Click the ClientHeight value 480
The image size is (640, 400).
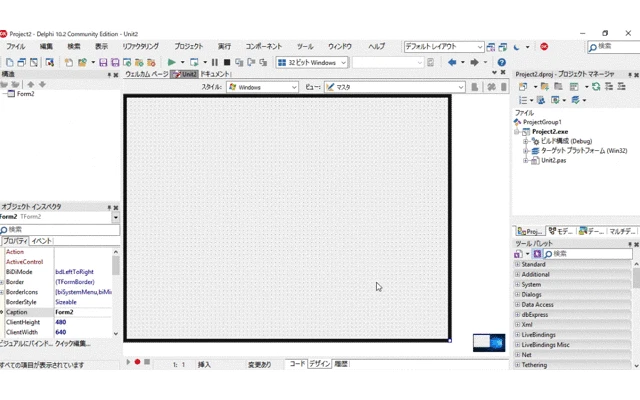click(x=83, y=322)
